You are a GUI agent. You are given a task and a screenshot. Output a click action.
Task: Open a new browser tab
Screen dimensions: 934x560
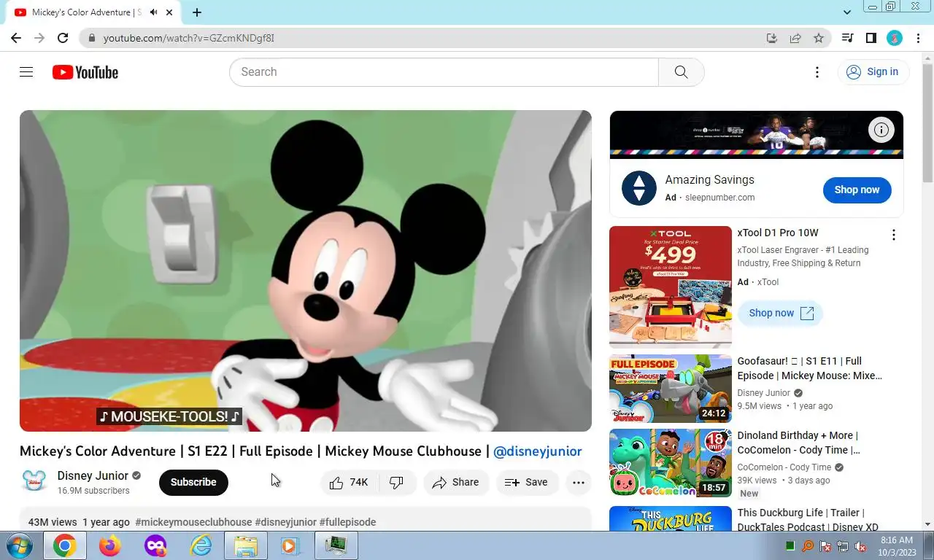click(x=197, y=12)
